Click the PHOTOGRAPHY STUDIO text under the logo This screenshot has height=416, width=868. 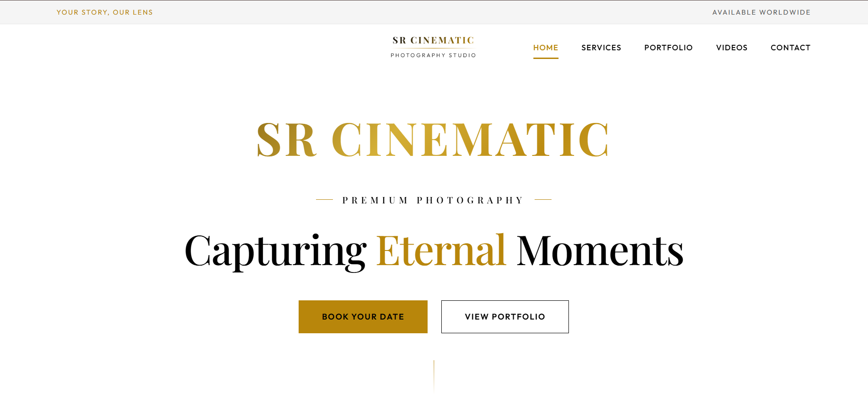[x=433, y=55]
